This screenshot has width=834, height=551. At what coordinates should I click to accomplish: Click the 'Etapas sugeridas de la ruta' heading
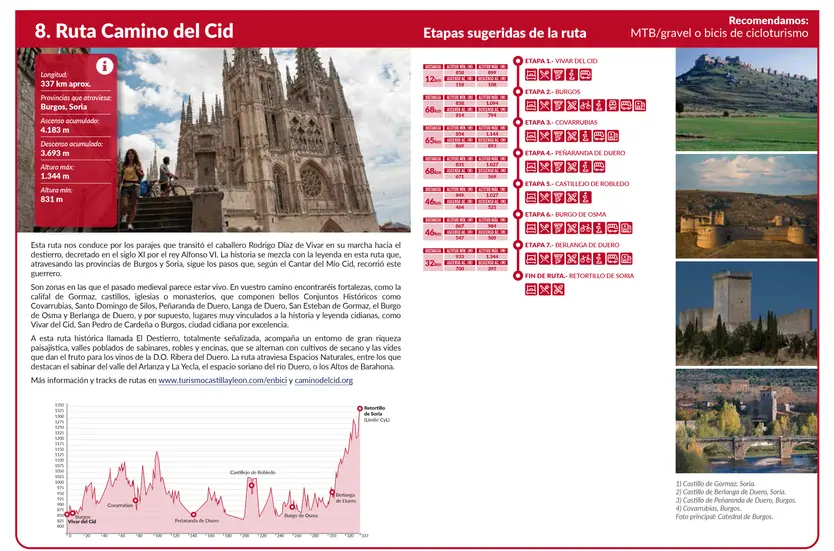tap(504, 33)
